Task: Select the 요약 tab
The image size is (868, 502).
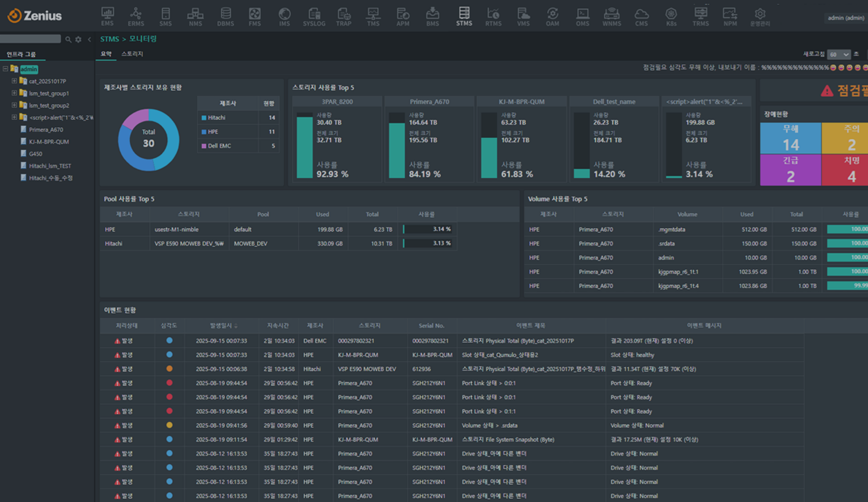Action: 106,54
